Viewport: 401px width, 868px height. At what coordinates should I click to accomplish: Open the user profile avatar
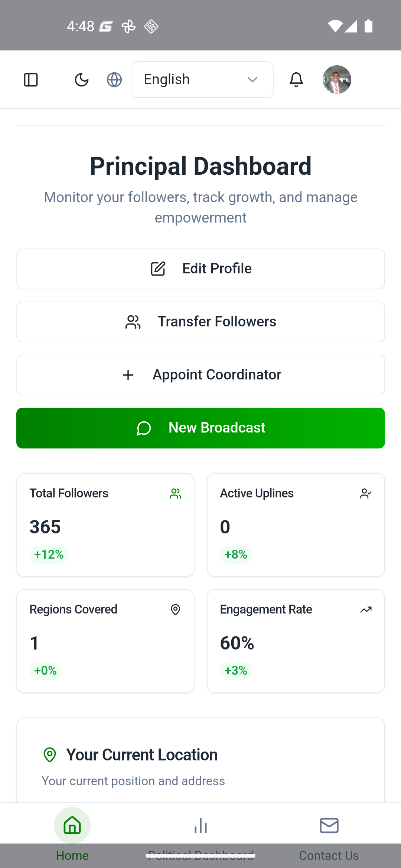[337, 80]
